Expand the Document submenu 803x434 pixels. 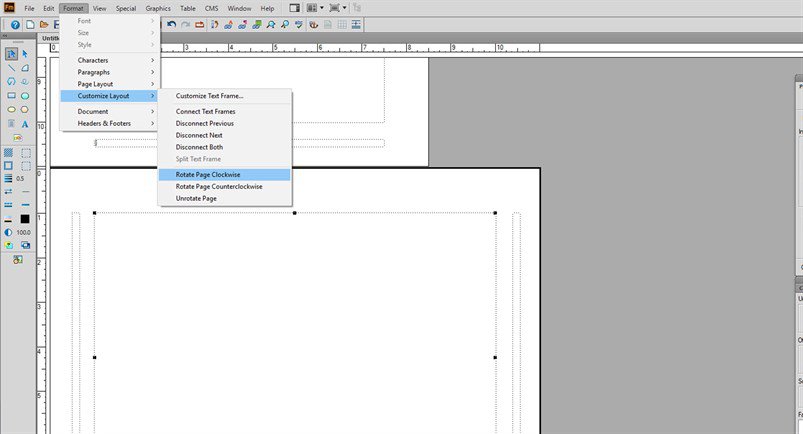(111, 111)
